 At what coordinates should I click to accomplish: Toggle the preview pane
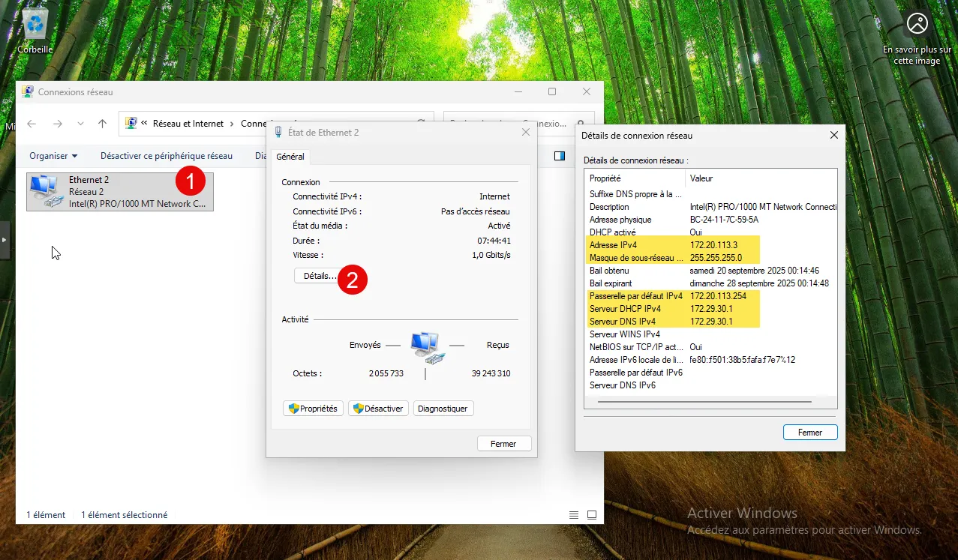(x=559, y=156)
